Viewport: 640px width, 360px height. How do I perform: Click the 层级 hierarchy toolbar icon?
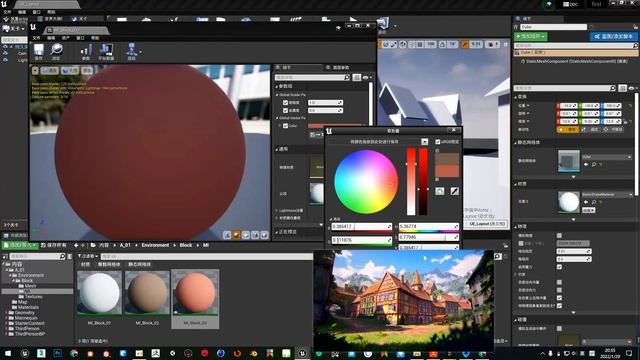point(131,51)
